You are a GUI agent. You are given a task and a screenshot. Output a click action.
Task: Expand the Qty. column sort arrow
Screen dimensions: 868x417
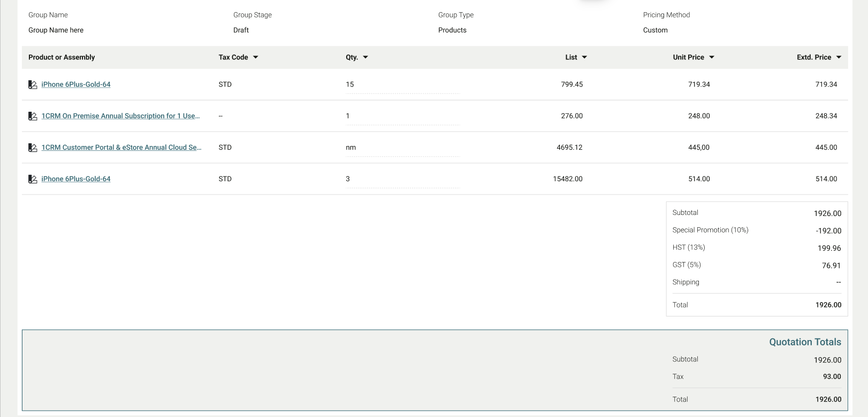(x=366, y=57)
